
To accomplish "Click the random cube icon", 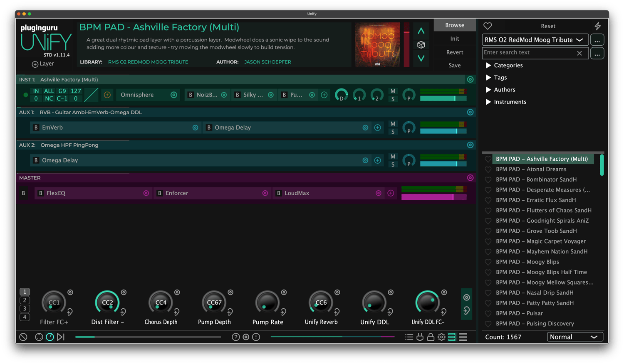I will point(421,44).
